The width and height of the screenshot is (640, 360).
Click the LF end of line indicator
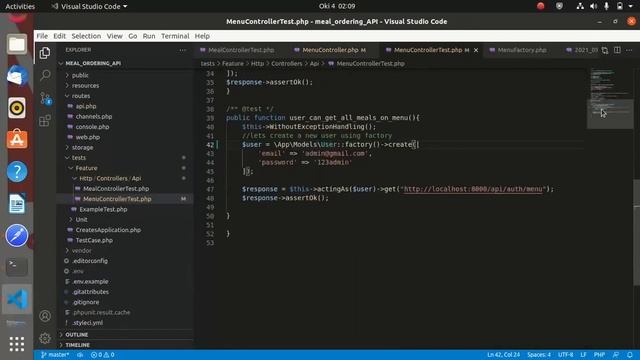[583, 355]
